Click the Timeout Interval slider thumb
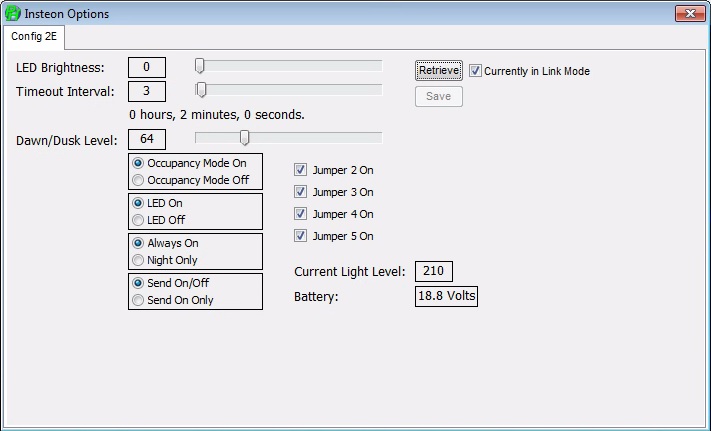This screenshot has width=711, height=431. [x=202, y=90]
